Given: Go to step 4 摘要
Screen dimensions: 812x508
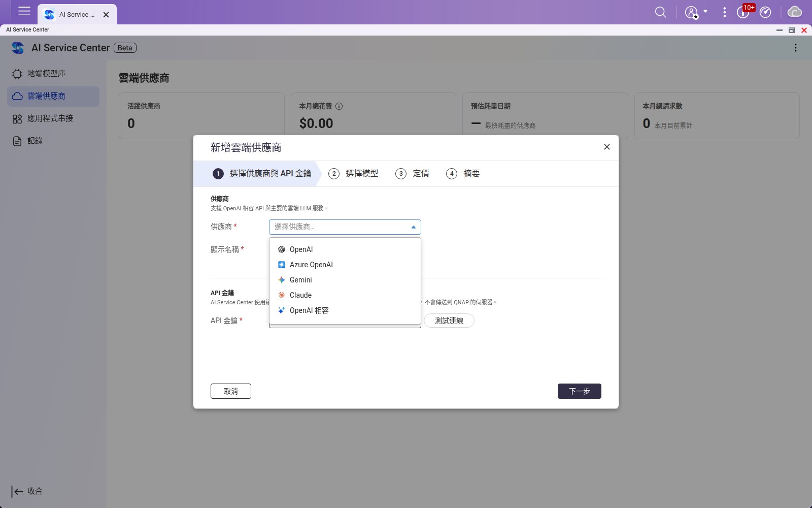Looking at the screenshot, I should click(463, 174).
